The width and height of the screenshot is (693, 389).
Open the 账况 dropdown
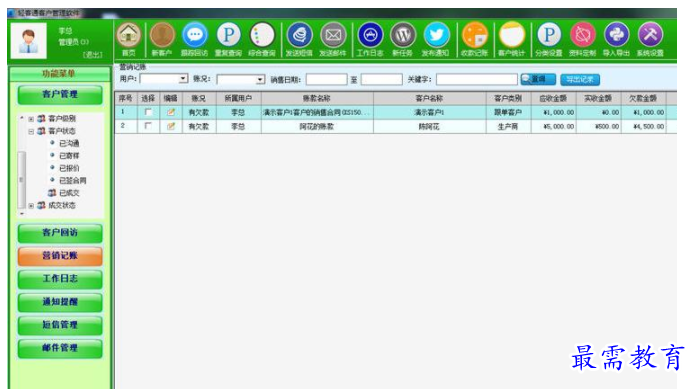[x=260, y=80]
